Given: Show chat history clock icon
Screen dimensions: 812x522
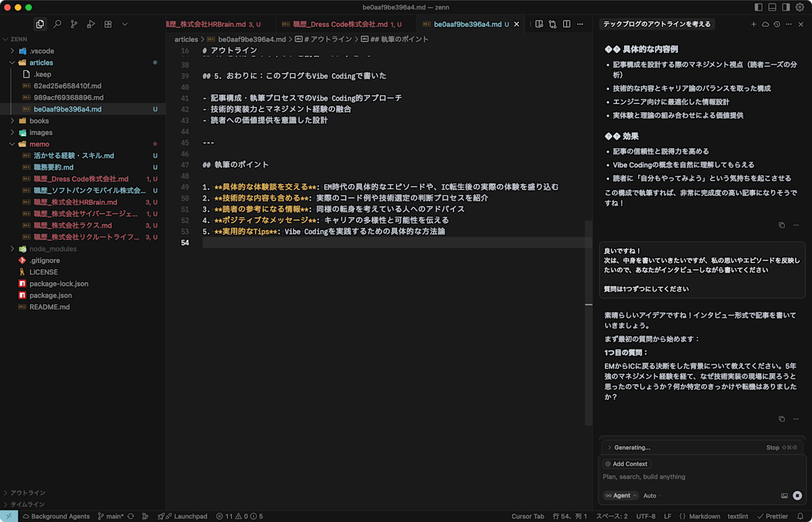Looking at the screenshot, I should 777,24.
